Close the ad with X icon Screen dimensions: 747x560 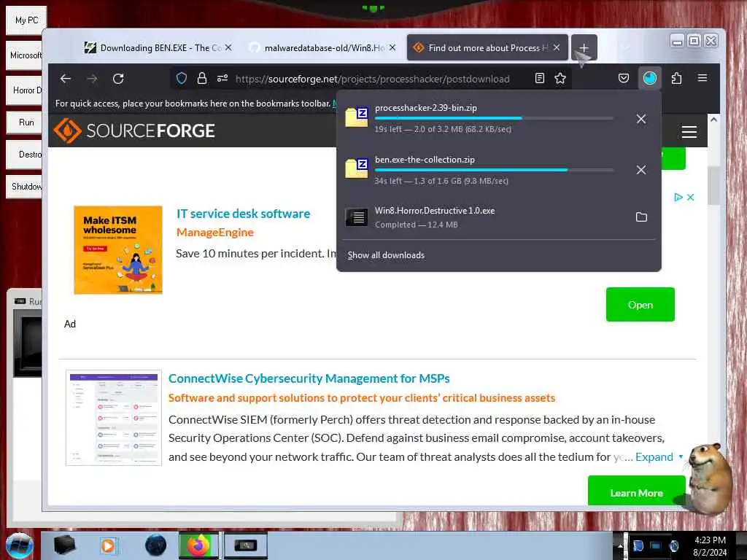(690, 197)
